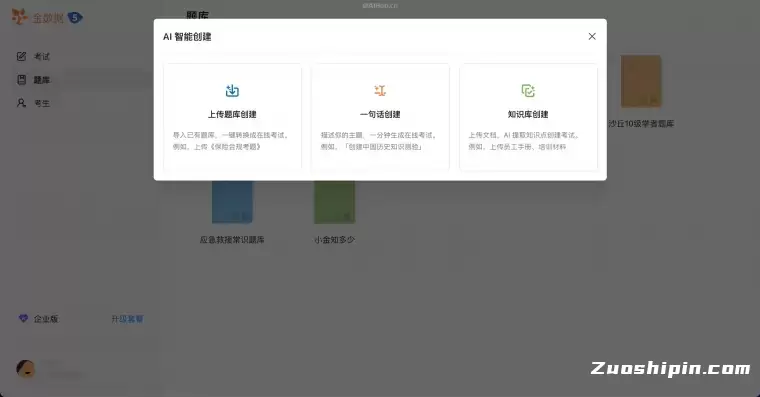Screen dimensions: 760x397
Task: Click the 考生 person icon in sidebar
Action: (x=21, y=103)
